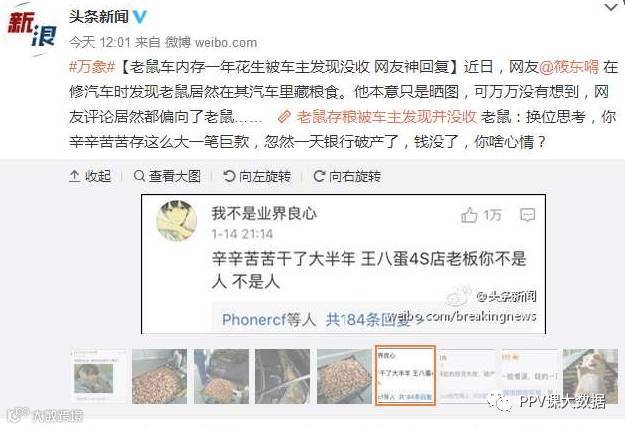
Task: Select the highlighted orange-bordered comment thumbnail
Action: click(405, 376)
